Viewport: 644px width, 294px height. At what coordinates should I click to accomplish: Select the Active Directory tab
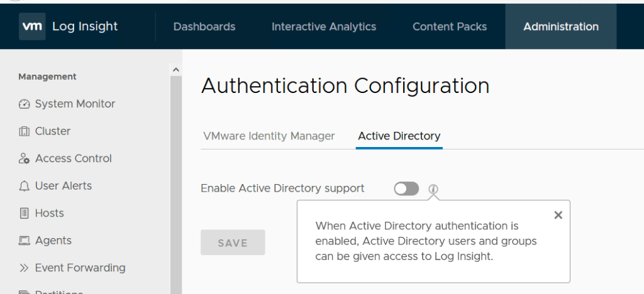(399, 136)
